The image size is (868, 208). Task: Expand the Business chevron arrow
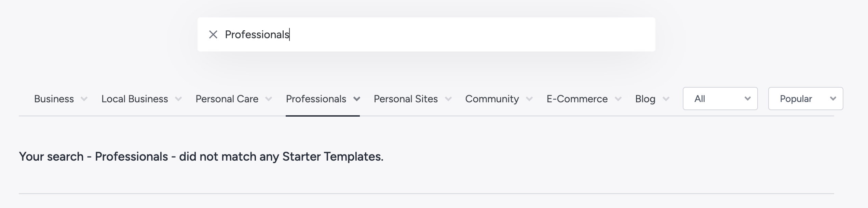(x=84, y=99)
